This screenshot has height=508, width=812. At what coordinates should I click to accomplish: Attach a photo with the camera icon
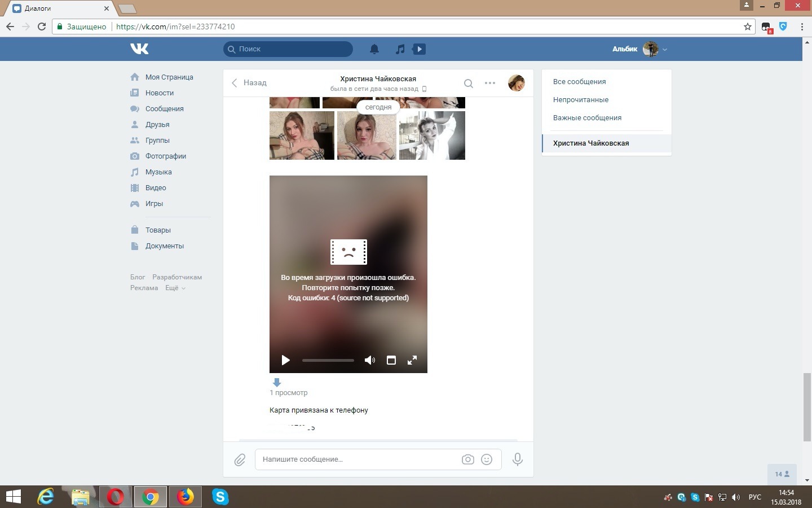[467, 459]
